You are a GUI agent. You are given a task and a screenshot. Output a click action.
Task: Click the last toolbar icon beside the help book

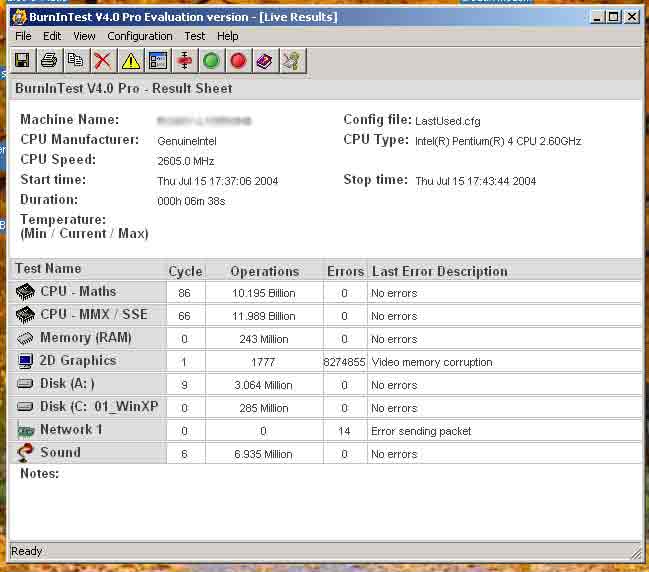pyautogui.click(x=292, y=61)
